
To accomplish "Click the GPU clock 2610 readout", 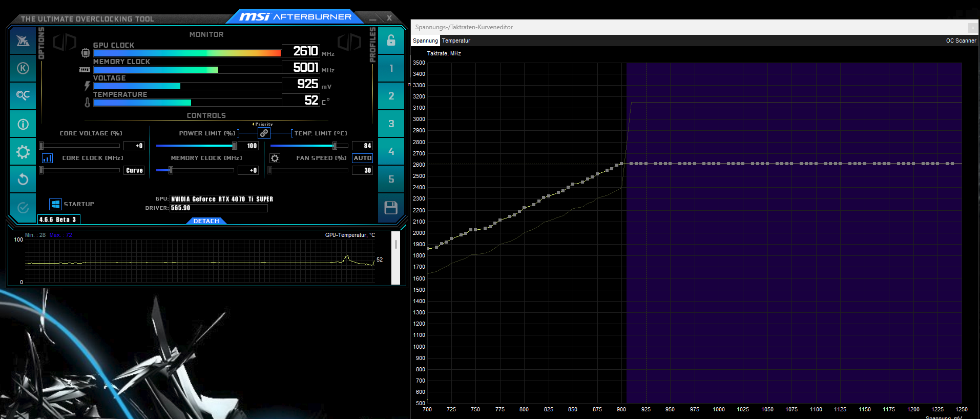I will pyautogui.click(x=301, y=51).
